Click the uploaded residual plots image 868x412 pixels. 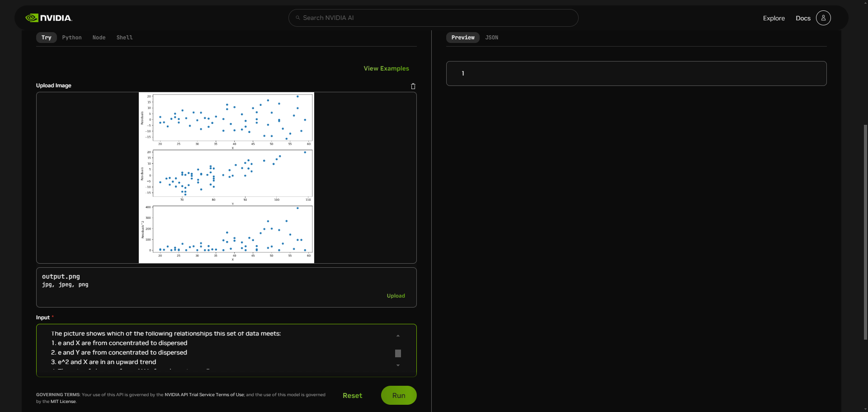click(226, 178)
